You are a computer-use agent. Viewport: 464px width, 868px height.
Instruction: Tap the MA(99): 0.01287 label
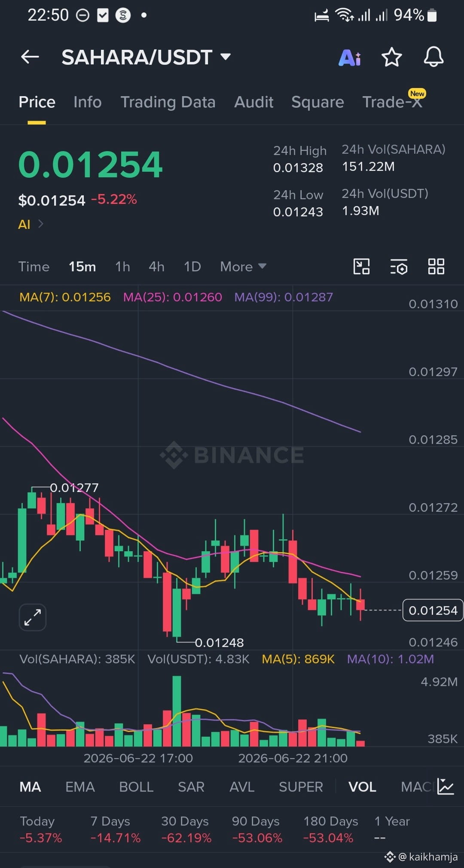tap(284, 297)
